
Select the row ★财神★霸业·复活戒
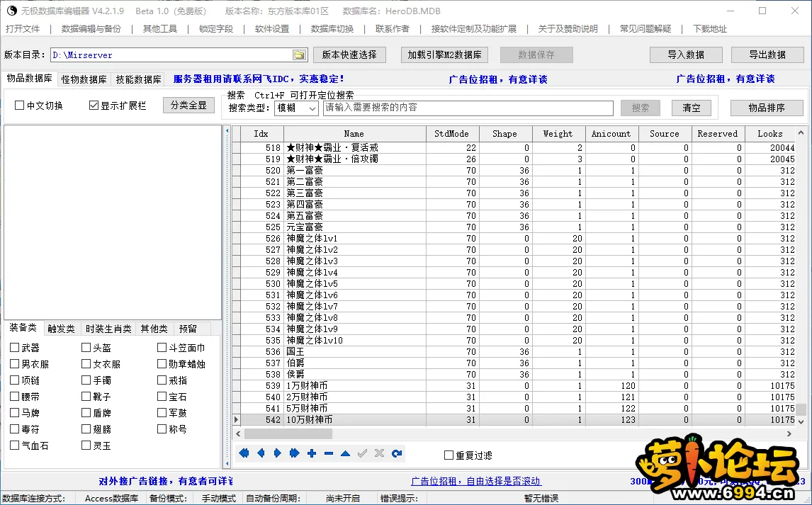514,147
